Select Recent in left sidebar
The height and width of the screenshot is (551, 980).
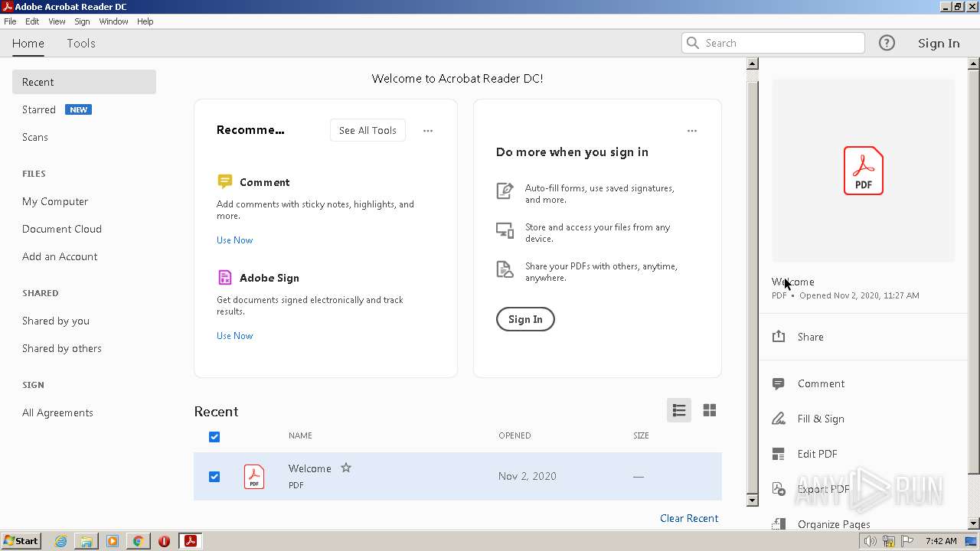point(84,82)
